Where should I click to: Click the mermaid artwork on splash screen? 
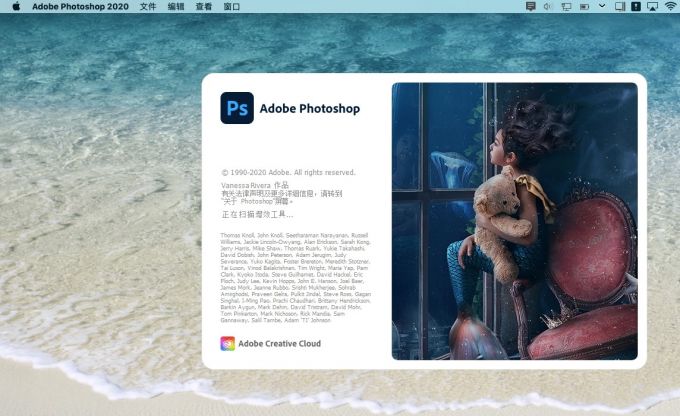(514, 221)
